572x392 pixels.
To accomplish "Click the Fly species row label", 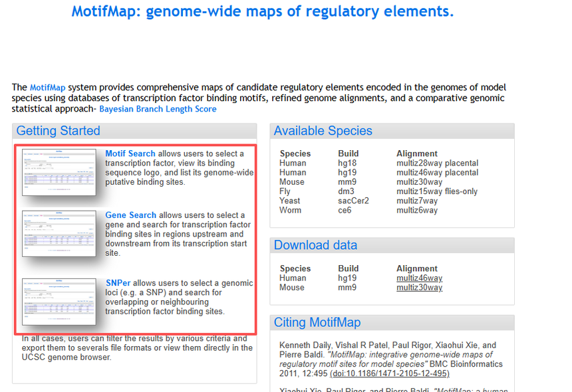I will pos(285,191).
